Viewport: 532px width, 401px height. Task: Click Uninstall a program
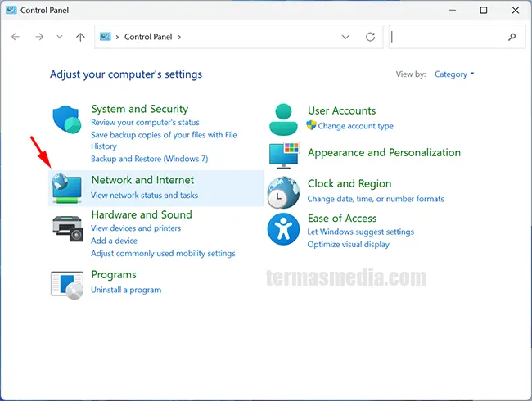click(x=126, y=290)
